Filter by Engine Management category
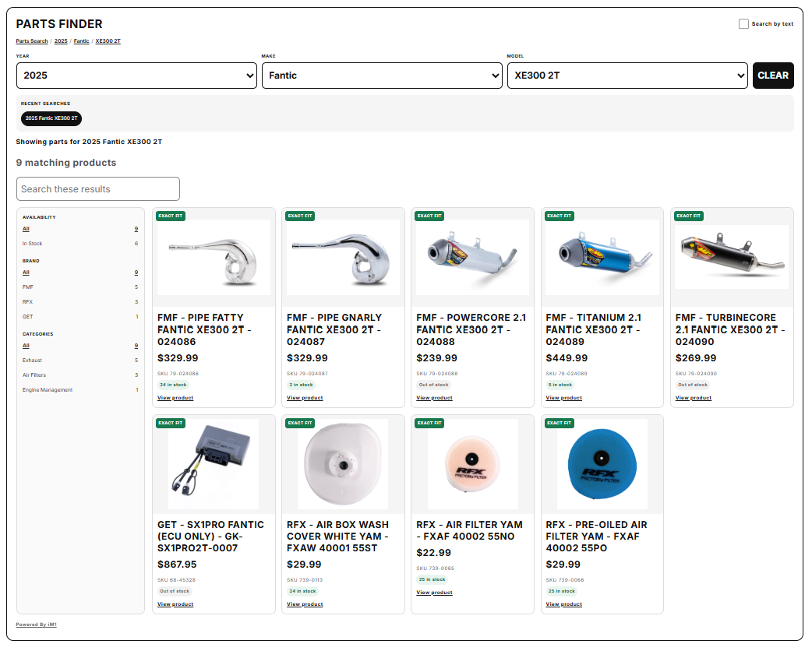Image resolution: width=812 pixels, height=651 pixels. pyautogui.click(x=80, y=389)
